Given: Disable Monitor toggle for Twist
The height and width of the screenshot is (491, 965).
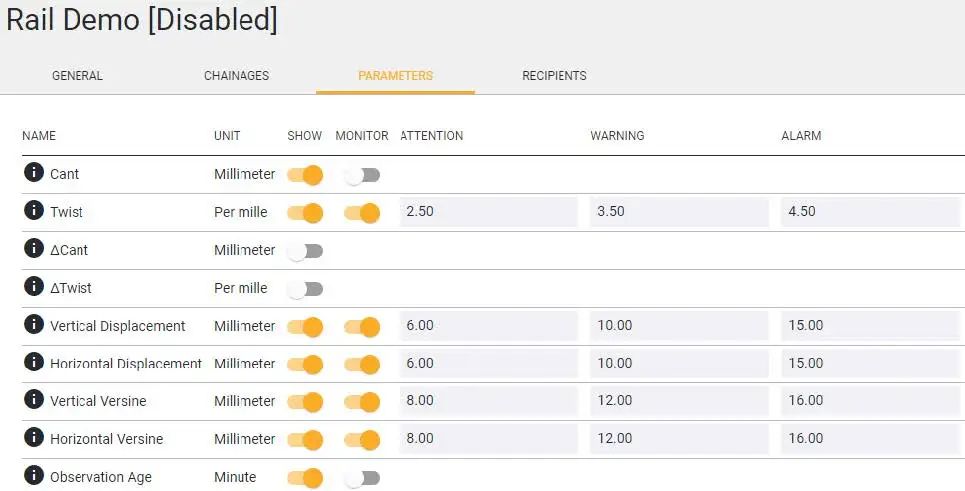Looking at the screenshot, I should (362, 214).
